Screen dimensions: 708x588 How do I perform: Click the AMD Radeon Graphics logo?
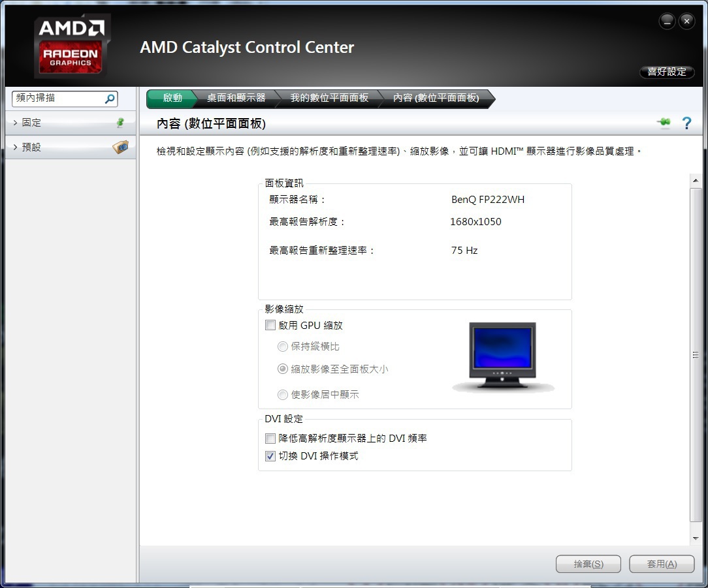coord(71,46)
